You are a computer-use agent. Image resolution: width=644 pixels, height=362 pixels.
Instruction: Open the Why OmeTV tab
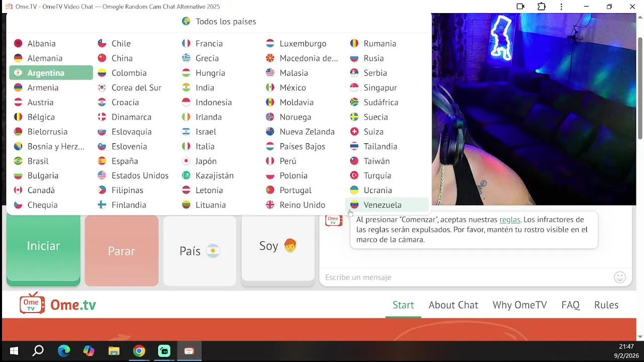[520, 305]
